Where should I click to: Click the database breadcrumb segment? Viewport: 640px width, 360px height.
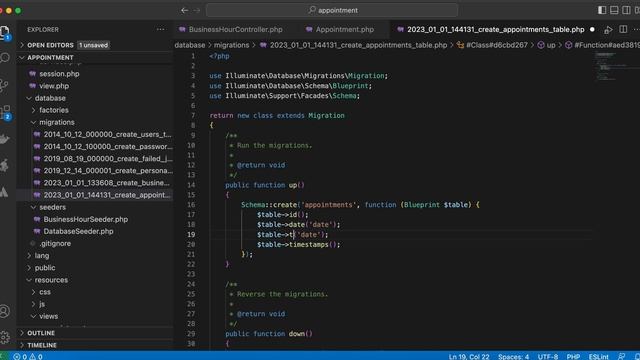point(190,45)
